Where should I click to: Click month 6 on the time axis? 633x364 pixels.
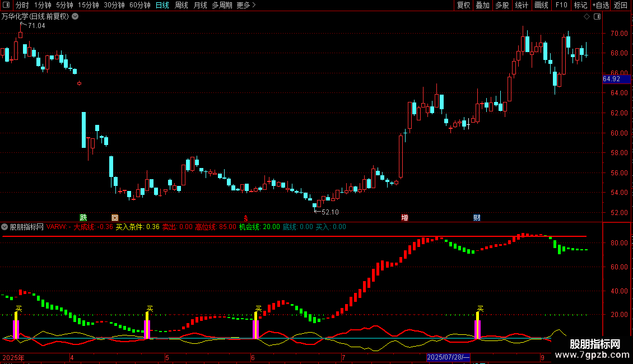[253, 357]
